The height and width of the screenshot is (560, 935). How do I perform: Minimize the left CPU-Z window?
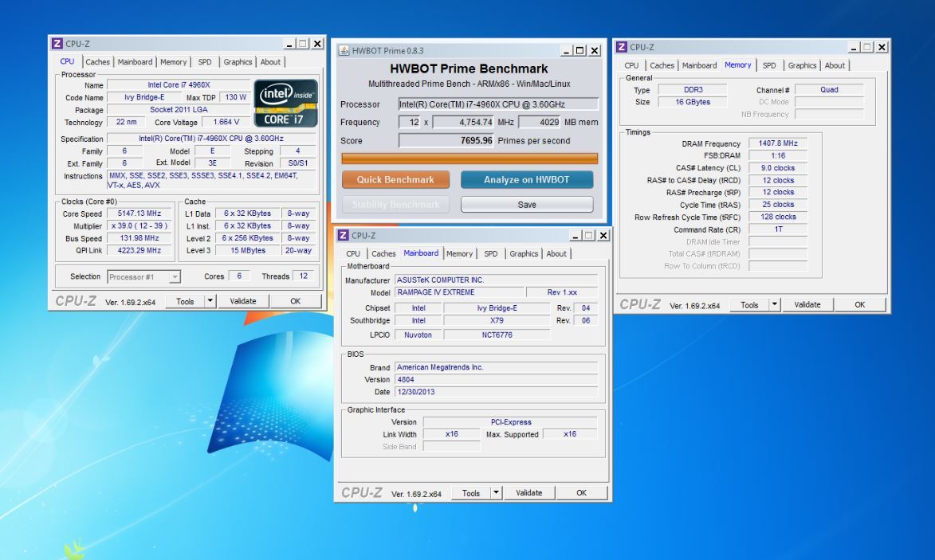point(289,44)
